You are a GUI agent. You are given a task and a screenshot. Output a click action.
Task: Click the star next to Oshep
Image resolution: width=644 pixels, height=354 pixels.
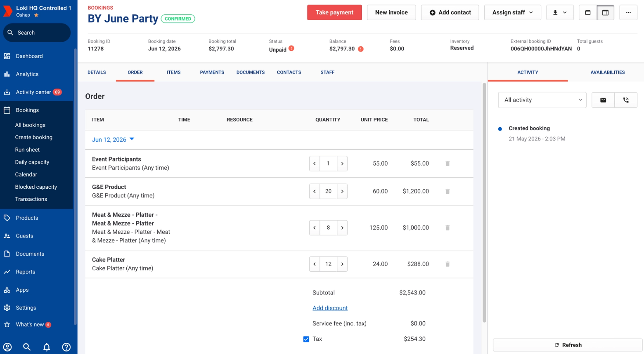[x=36, y=15]
